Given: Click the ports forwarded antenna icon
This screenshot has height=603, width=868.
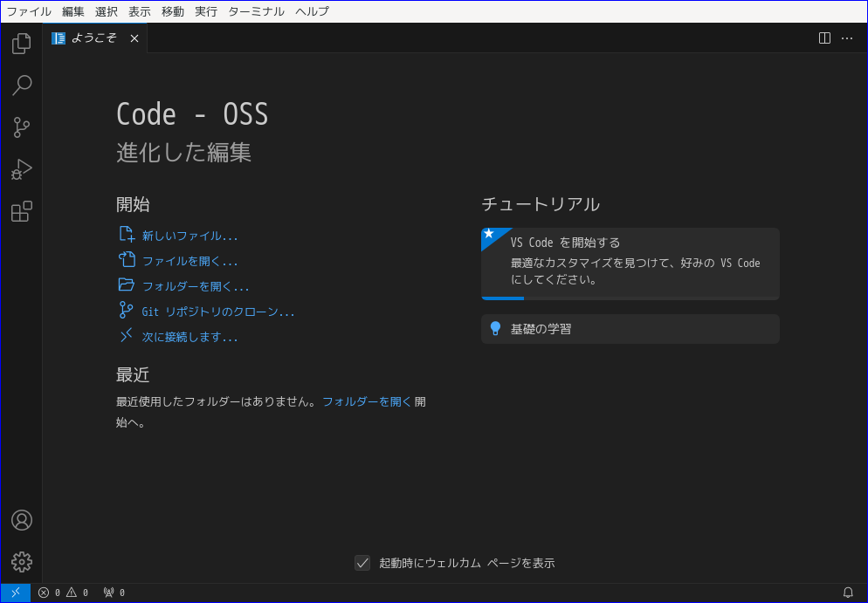Looking at the screenshot, I should coord(108,593).
